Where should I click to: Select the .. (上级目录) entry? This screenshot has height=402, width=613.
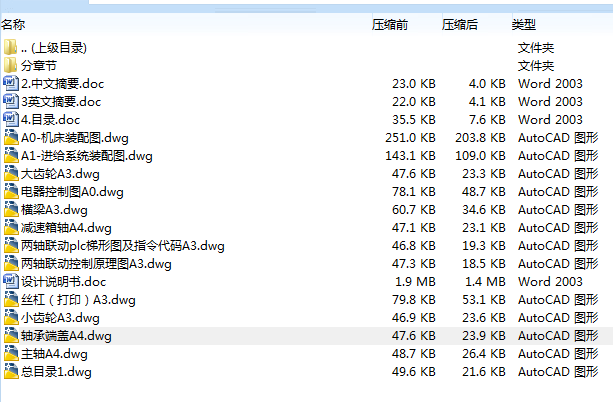pos(54,48)
